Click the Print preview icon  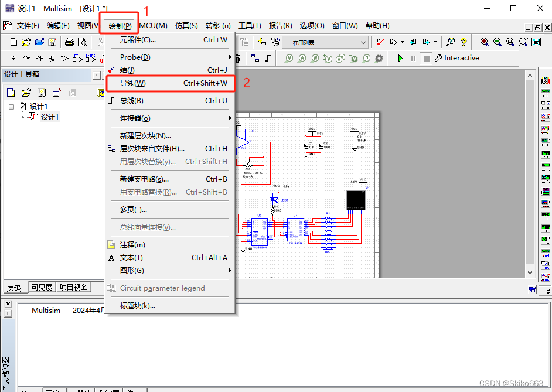83,42
